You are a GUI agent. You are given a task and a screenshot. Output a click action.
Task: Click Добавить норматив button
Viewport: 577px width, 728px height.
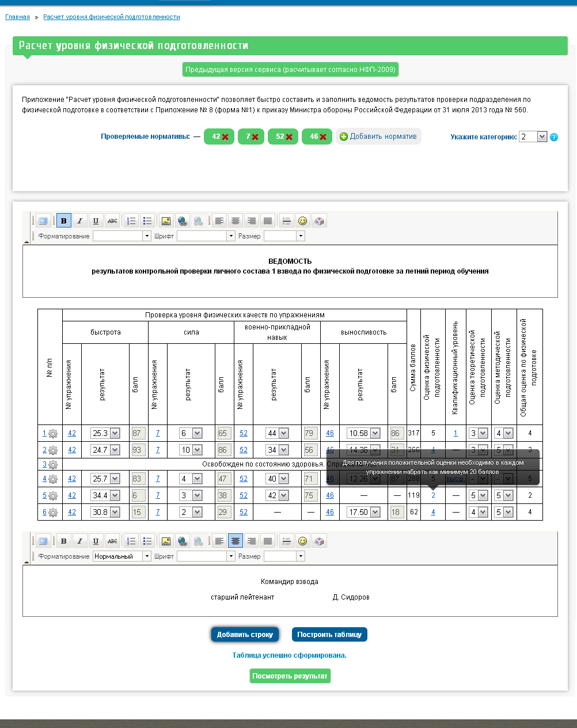pos(378,136)
